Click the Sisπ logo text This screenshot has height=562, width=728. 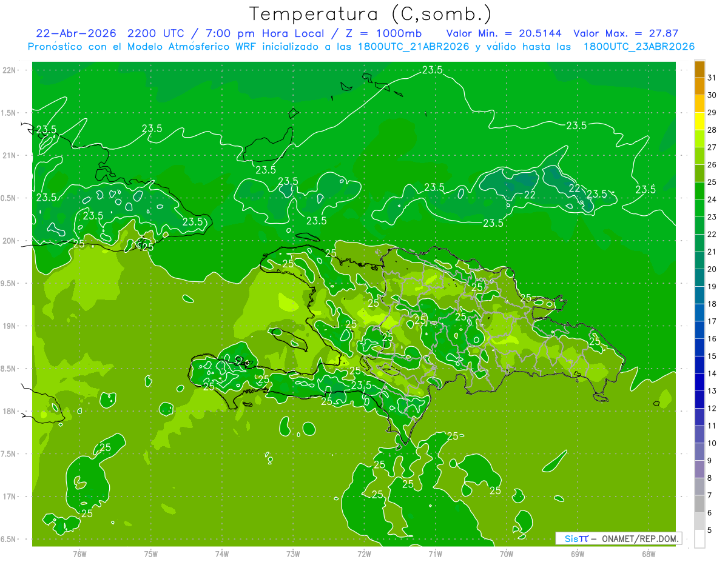pos(576,538)
